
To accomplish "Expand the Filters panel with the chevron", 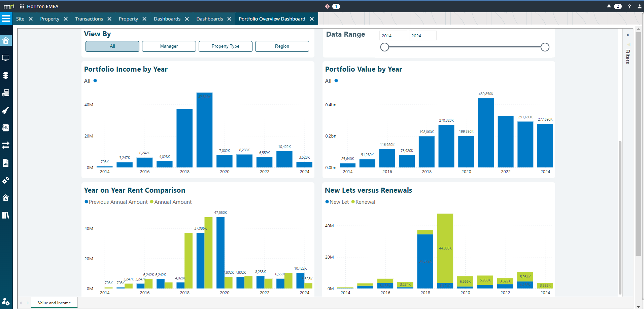I will [628, 35].
